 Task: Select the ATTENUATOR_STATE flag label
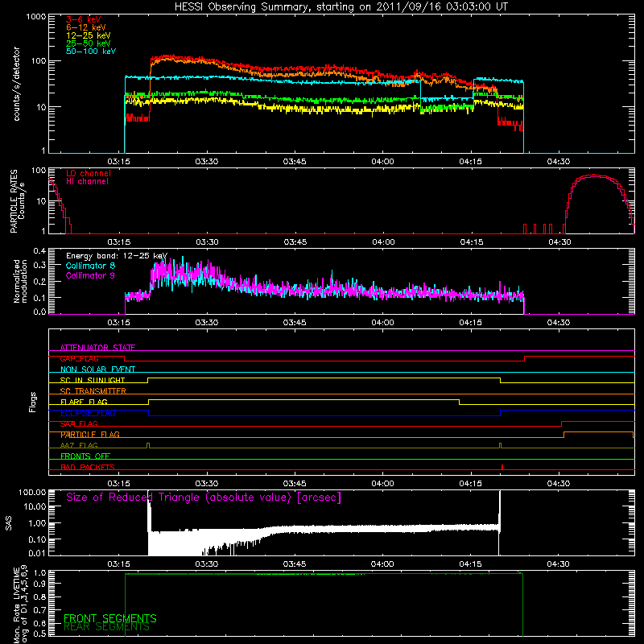[97, 348]
